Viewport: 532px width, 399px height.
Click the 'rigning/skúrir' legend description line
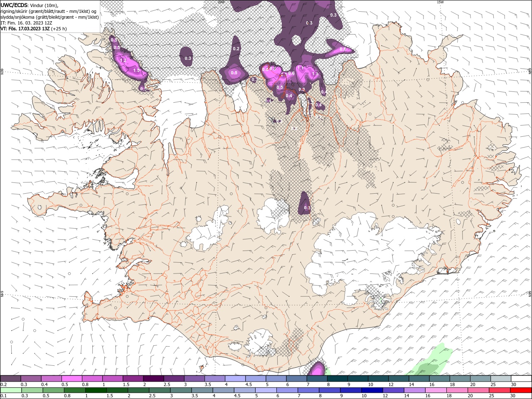tap(48, 11)
